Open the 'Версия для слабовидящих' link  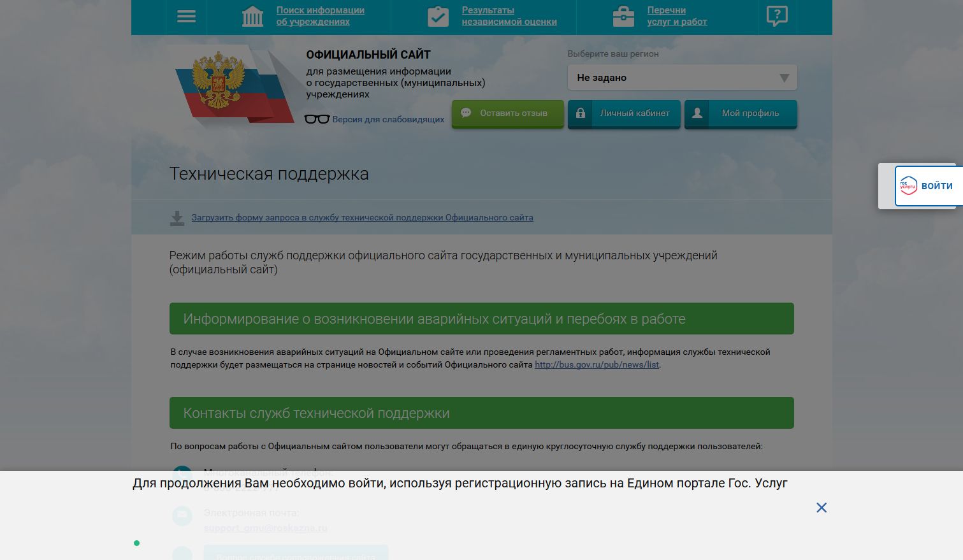[x=388, y=119]
